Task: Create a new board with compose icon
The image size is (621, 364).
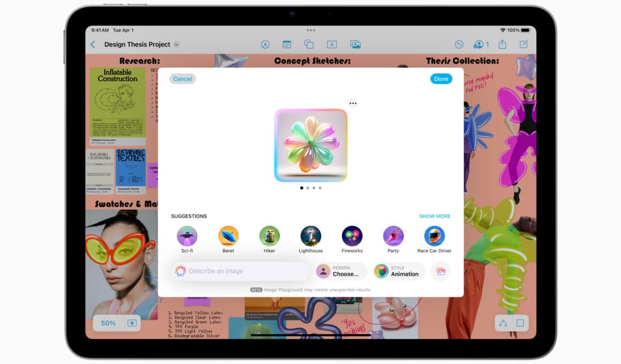Action: (x=524, y=44)
